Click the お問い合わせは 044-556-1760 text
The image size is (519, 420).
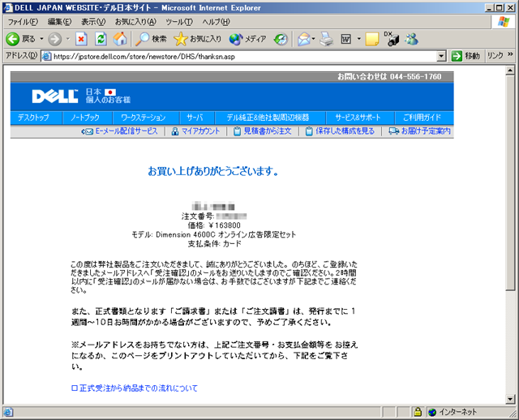click(389, 77)
